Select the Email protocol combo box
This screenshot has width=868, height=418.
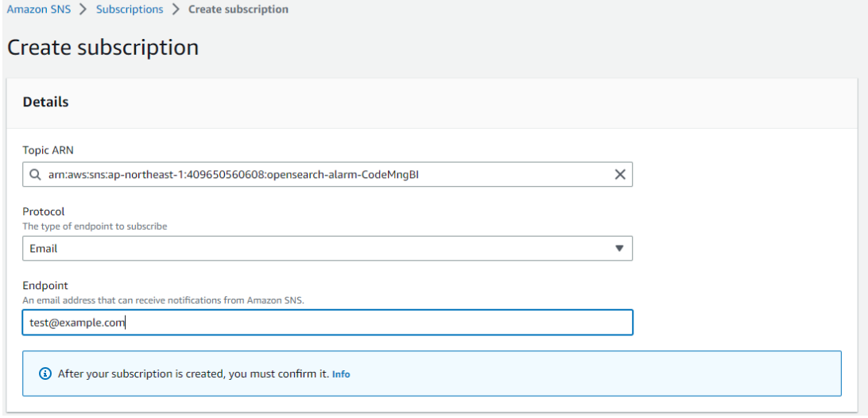(x=327, y=249)
